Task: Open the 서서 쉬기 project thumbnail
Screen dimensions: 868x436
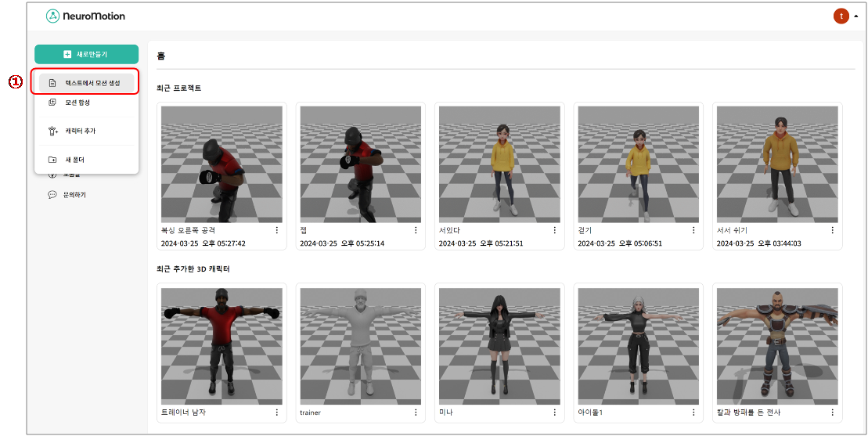Action: pyautogui.click(x=777, y=164)
